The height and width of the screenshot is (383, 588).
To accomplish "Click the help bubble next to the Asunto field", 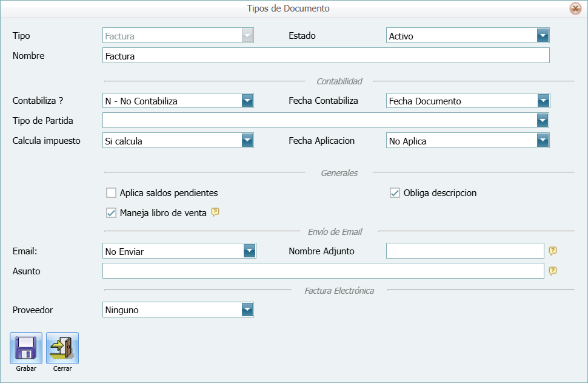I will (552, 271).
